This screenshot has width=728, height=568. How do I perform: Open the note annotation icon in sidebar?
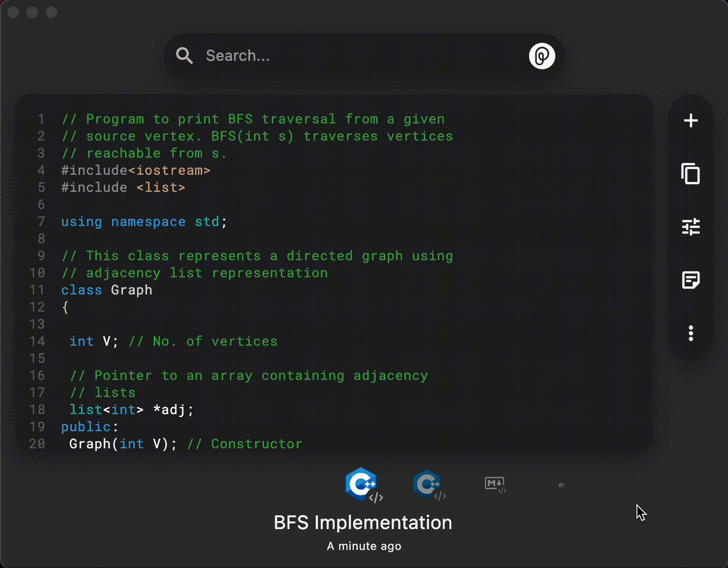691,280
